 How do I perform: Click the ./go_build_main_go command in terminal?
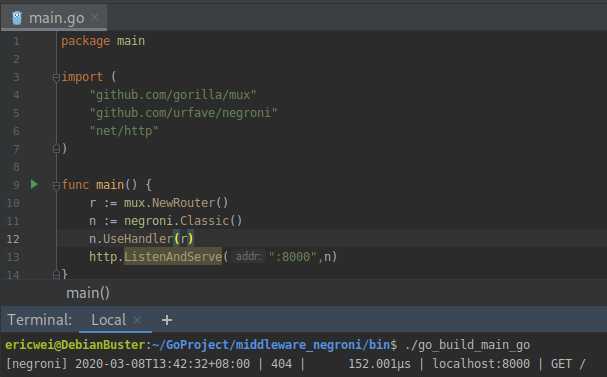tap(467, 344)
